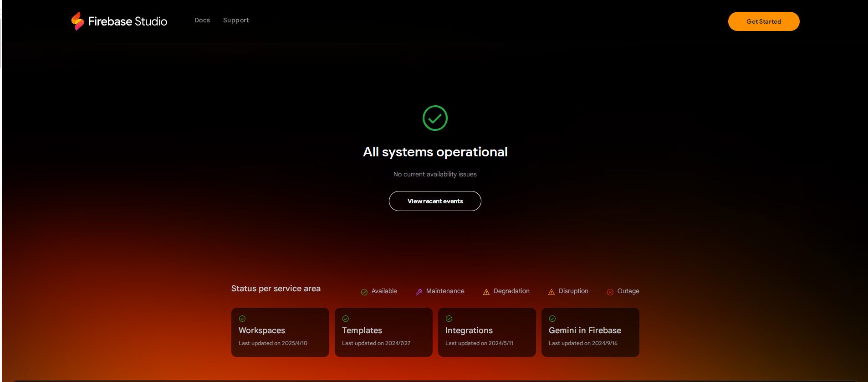Click the Degradation warning triangle icon
Image resolution: width=868 pixels, height=382 pixels.
(x=486, y=292)
